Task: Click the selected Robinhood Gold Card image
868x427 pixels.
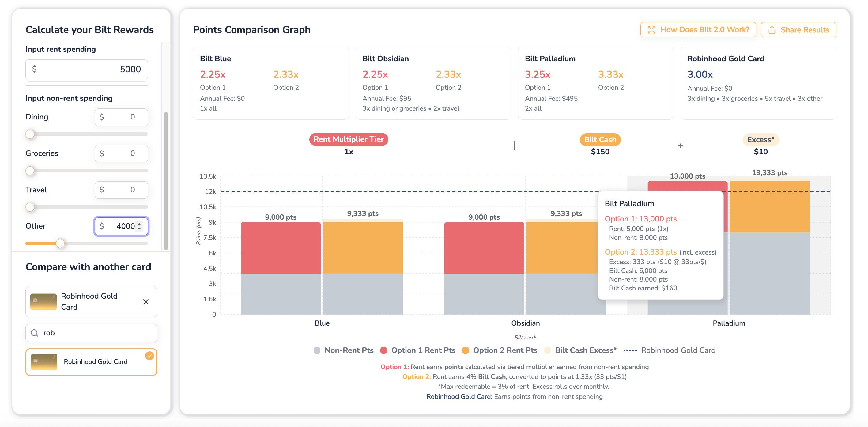Action: (x=43, y=302)
